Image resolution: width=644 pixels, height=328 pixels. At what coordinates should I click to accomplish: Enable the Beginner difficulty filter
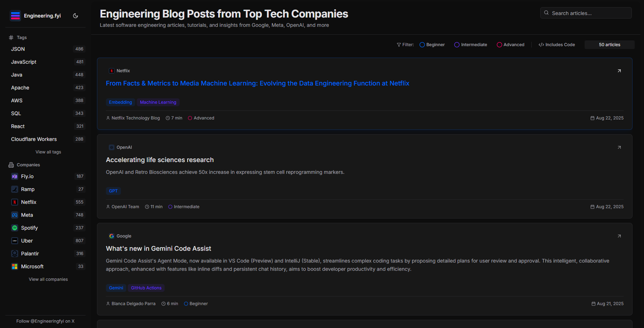click(432, 45)
